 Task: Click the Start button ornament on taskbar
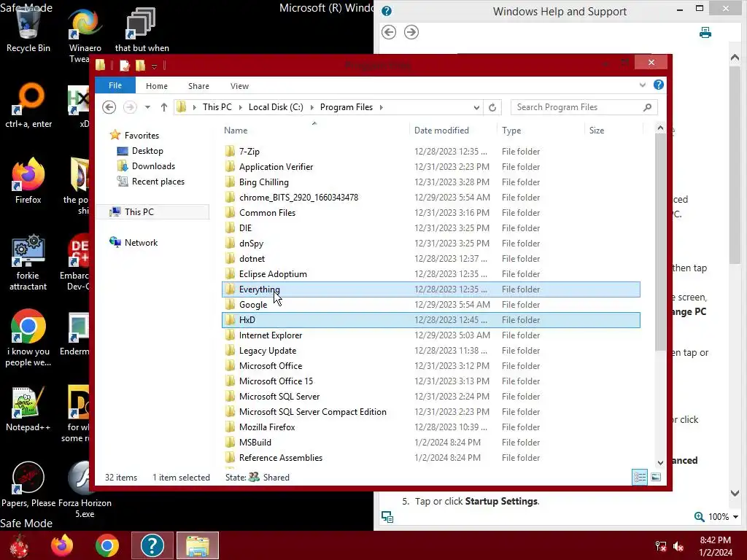[x=19, y=545]
